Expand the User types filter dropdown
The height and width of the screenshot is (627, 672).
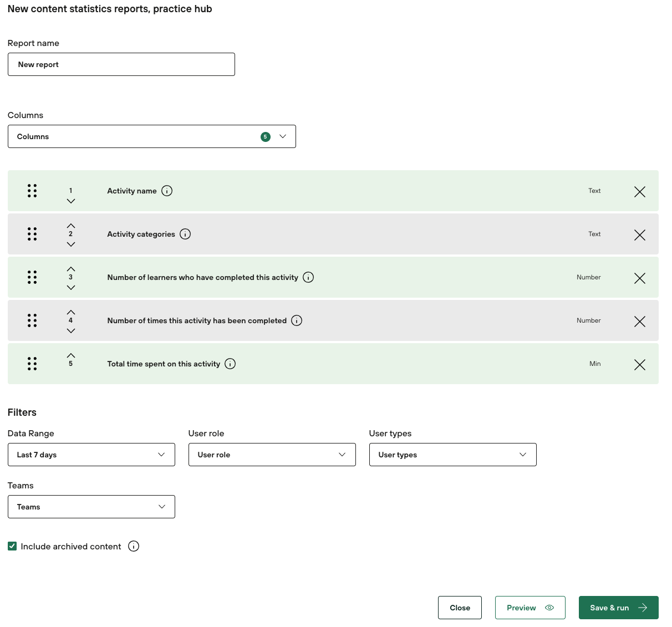452,455
